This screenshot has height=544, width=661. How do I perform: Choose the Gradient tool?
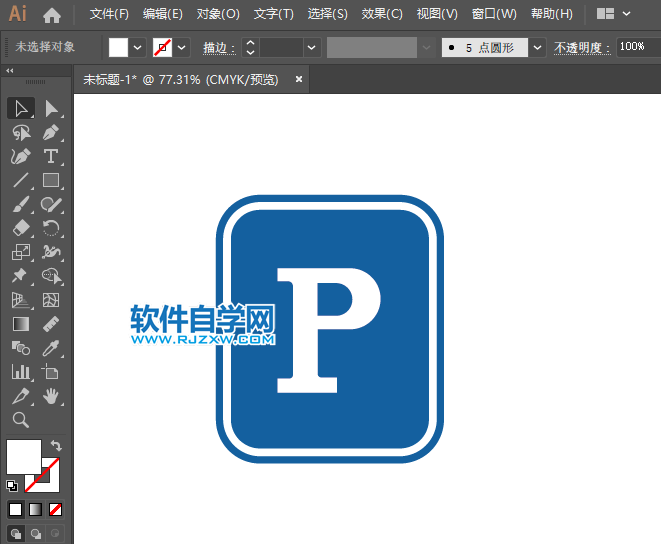(x=20, y=324)
